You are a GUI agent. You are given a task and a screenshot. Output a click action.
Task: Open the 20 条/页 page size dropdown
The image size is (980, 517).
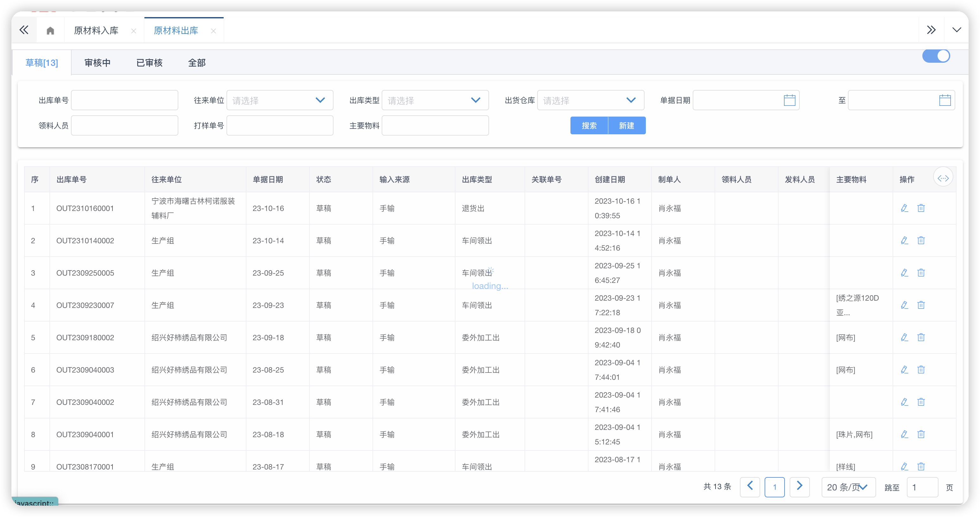(x=848, y=487)
